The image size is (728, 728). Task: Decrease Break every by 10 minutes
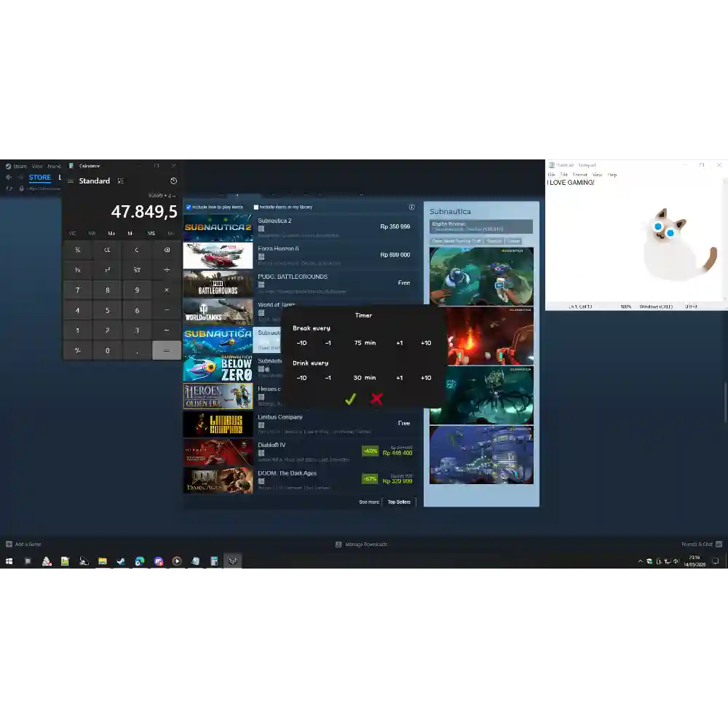point(302,343)
